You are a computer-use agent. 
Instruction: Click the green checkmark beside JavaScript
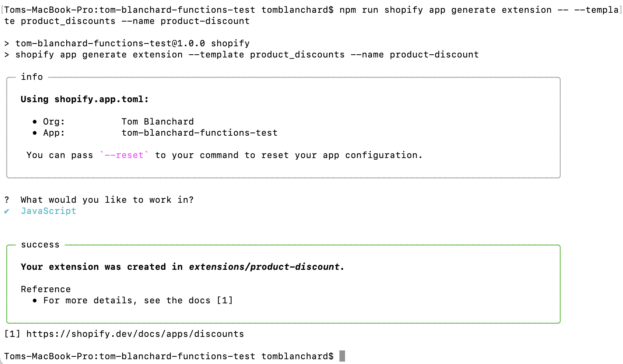click(x=7, y=212)
